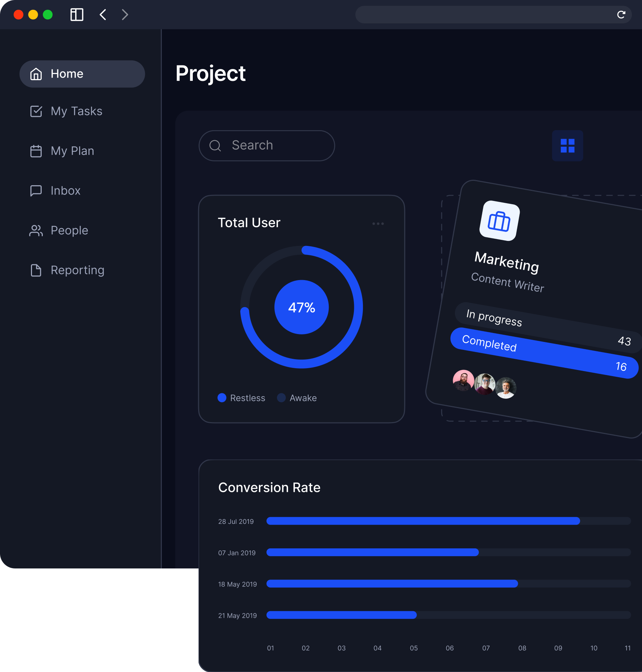
Task: Click the Total User heading
Action: pyautogui.click(x=249, y=223)
